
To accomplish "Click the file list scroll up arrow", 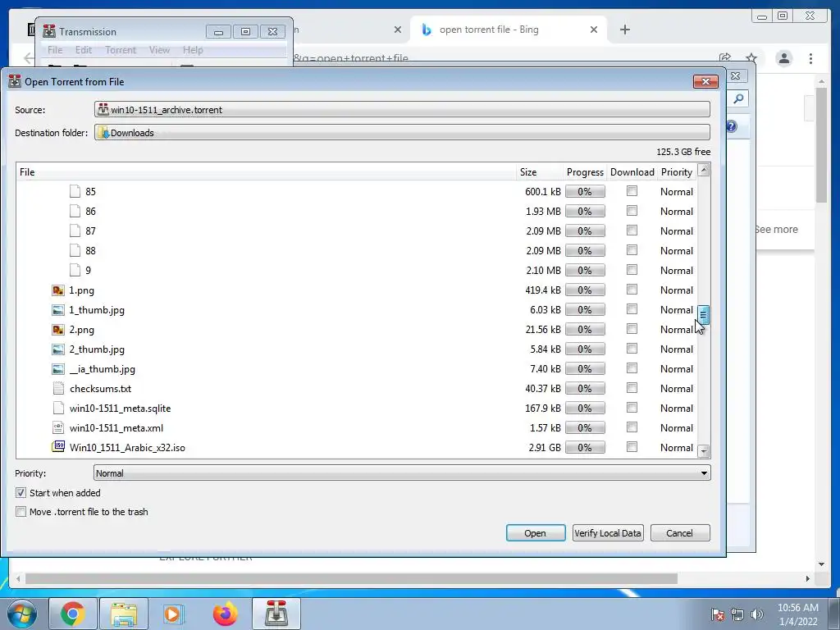I will [704, 171].
